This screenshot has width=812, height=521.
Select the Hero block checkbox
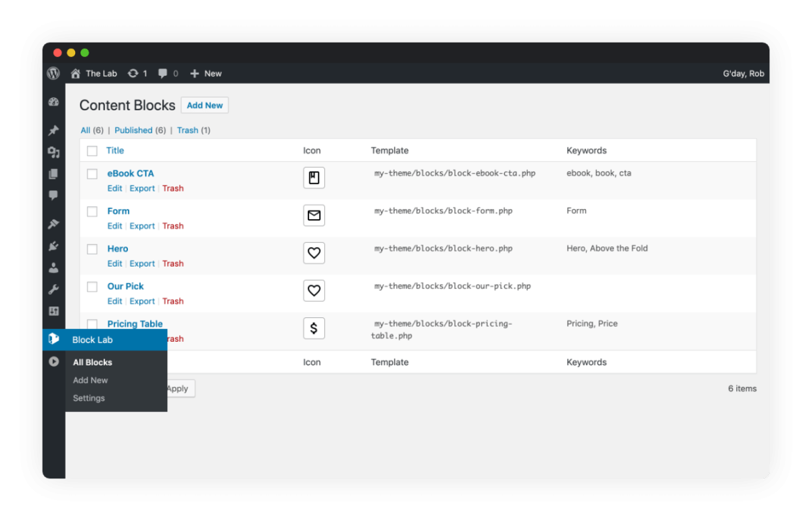pos(92,249)
